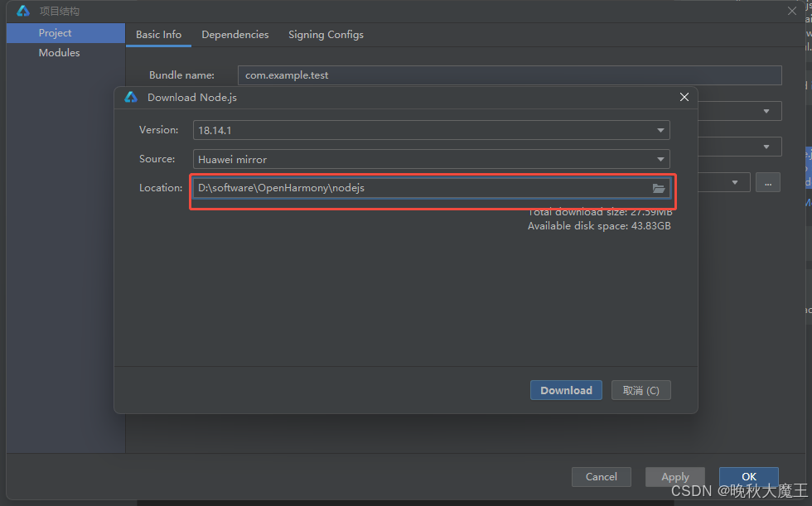
Task: Click the Location path input highlighted in red
Action: [x=423, y=188]
